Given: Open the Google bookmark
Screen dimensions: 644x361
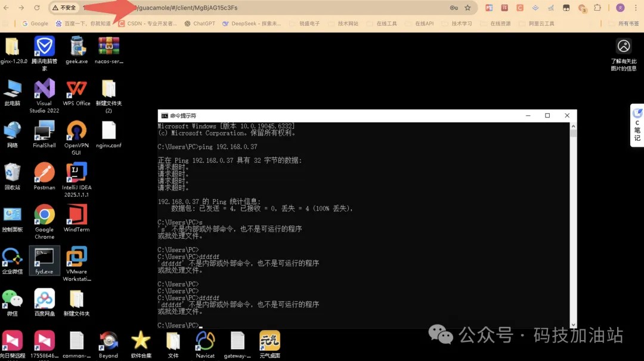Looking at the screenshot, I should click(x=35, y=23).
